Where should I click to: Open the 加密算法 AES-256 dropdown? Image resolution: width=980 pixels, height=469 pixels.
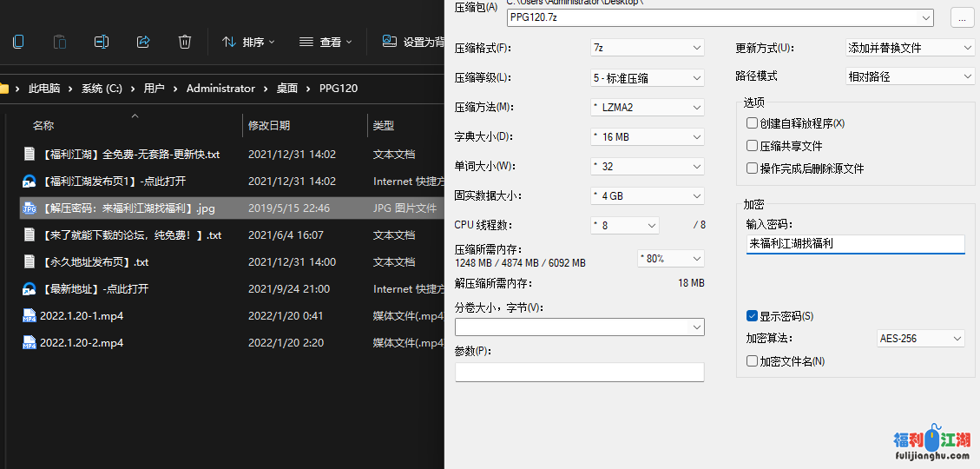(920, 339)
